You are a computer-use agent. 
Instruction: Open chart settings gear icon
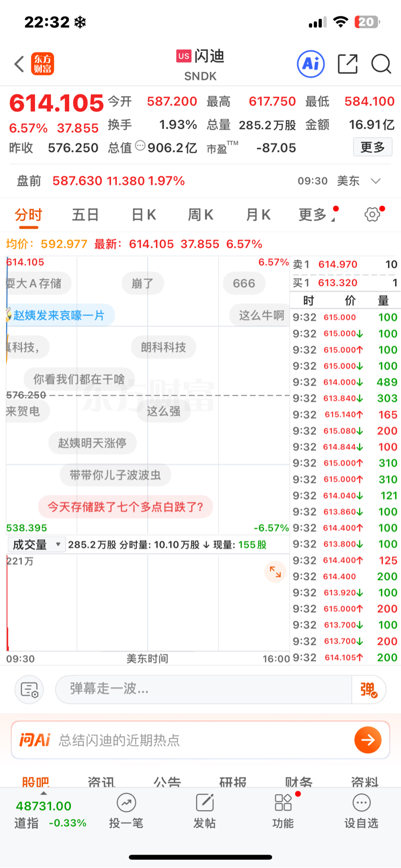(x=372, y=214)
